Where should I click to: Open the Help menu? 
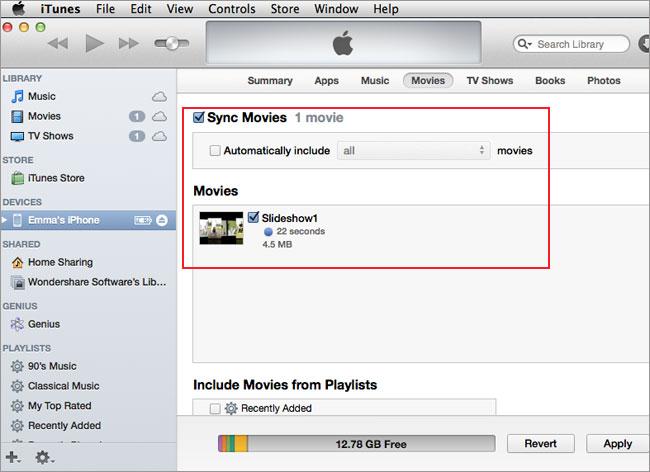(x=386, y=9)
